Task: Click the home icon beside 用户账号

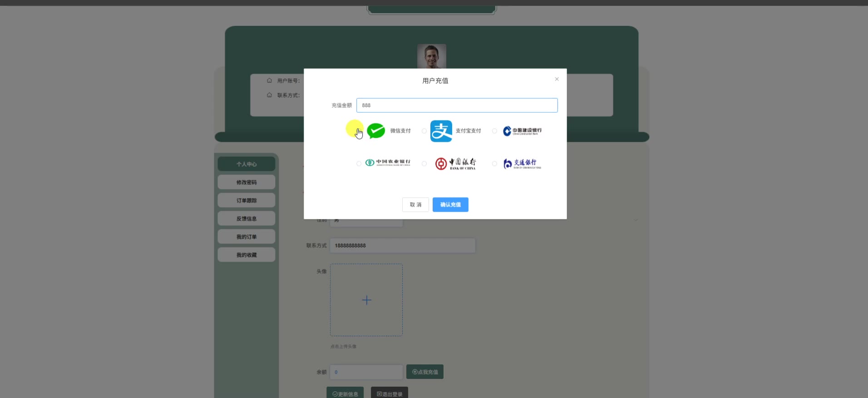Action: (x=269, y=80)
